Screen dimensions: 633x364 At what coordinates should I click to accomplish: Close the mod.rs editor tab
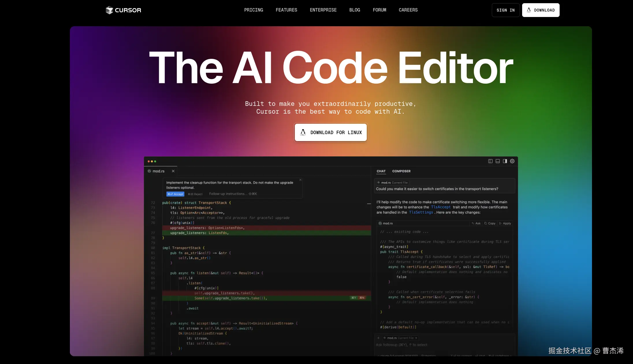173,171
